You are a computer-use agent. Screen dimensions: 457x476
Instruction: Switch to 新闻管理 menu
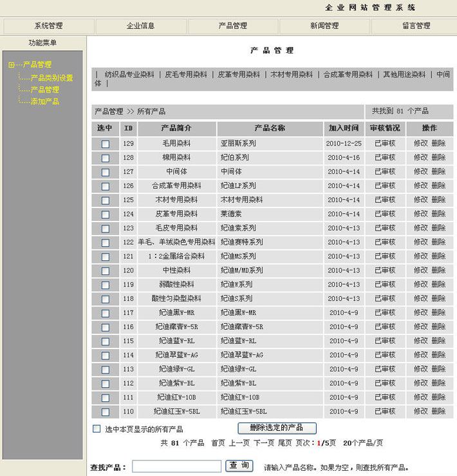point(324,26)
